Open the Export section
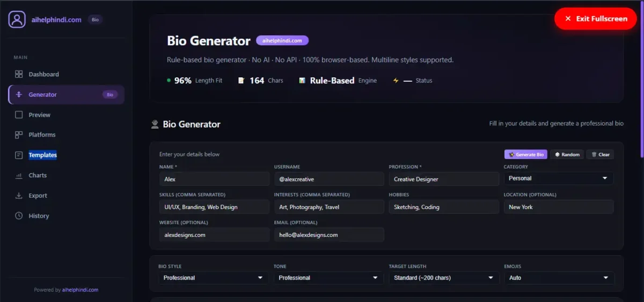 coord(66,196)
